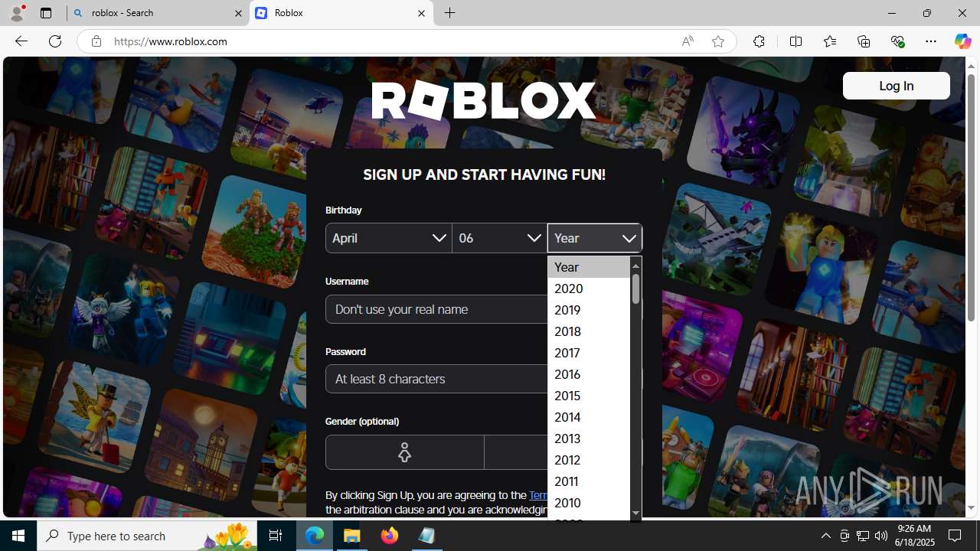Viewport: 980px width, 551px height.
Task: Open Extensions puzzle icon
Action: point(759,41)
